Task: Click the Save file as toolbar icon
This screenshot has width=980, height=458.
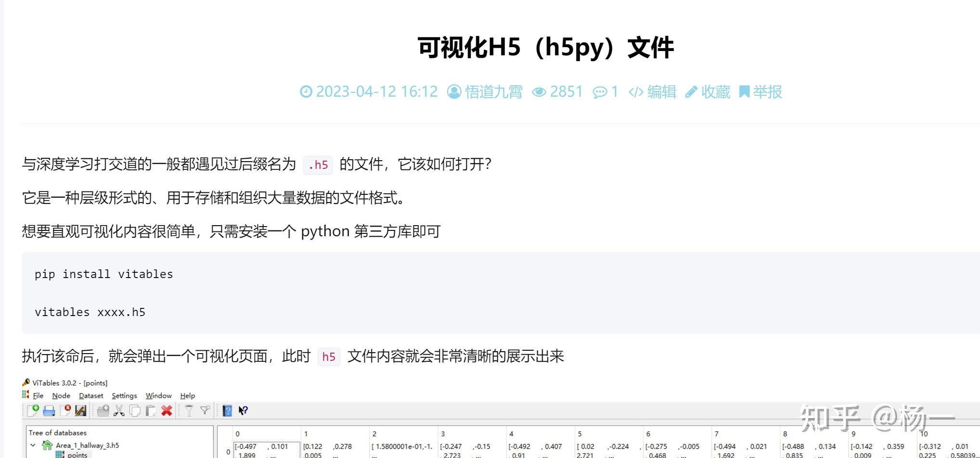Action: pos(79,411)
